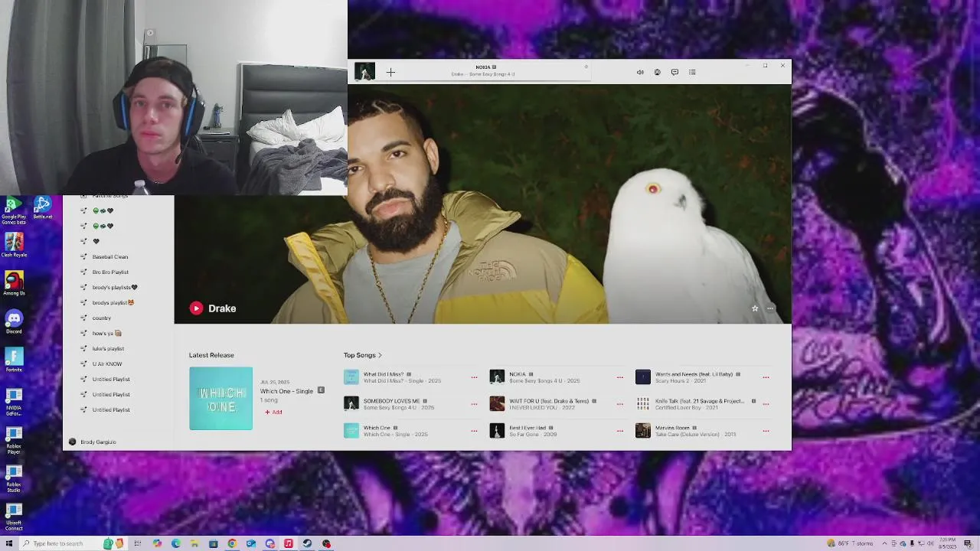980x551 pixels.
Task: Open Battle.net desktop shortcut
Action: coord(42,207)
